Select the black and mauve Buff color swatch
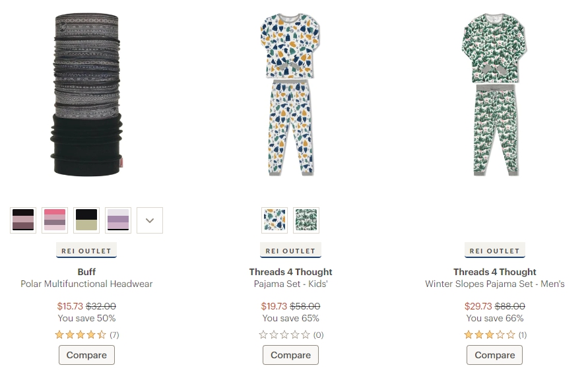This screenshot has width=588, height=384. [23, 220]
